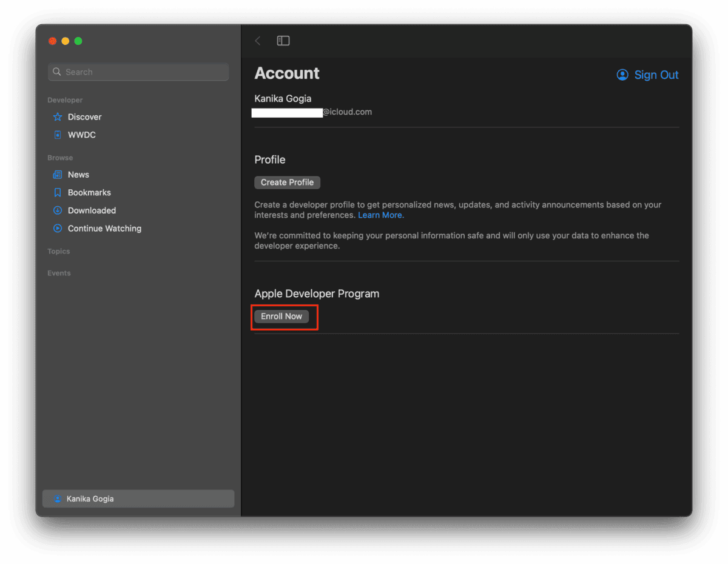Select the Discover star icon

coord(58,116)
